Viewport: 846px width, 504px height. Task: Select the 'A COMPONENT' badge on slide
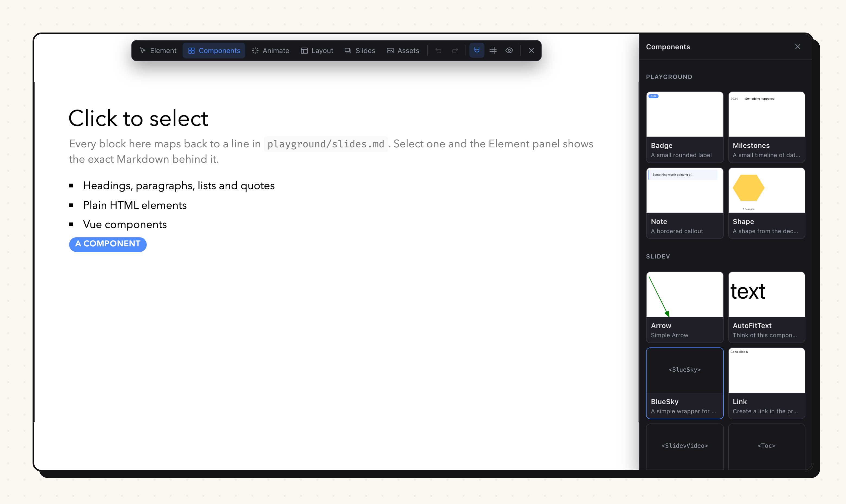click(x=108, y=244)
